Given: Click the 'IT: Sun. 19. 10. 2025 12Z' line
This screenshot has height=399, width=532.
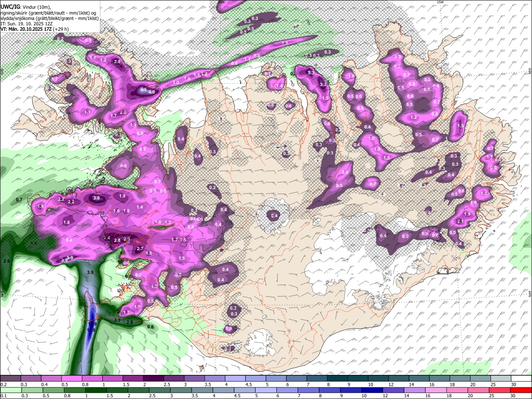Looking at the screenshot, I should coord(26,24).
